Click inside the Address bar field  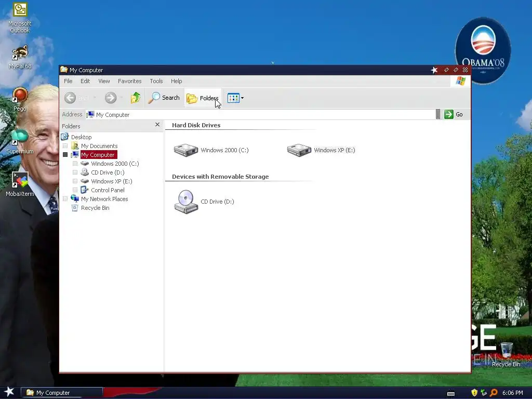pyautogui.click(x=261, y=115)
